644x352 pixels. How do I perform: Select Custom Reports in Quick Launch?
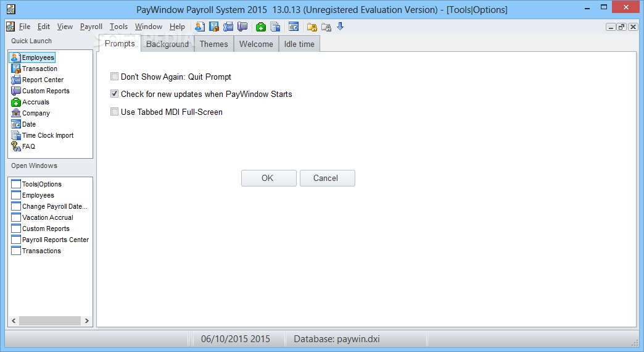40,91
